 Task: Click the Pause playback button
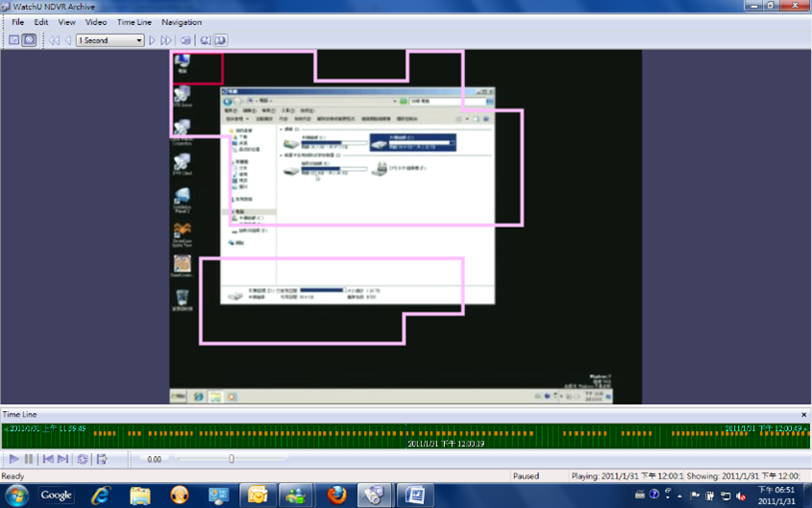(x=29, y=460)
